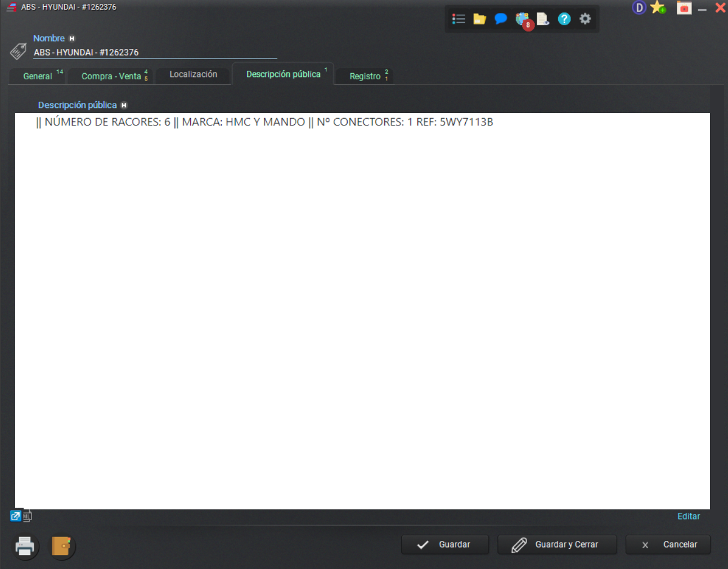Image resolution: width=728 pixels, height=569 pixels.
Task: Click the globe icon with badge 8
Action: [x=523, y=20]
